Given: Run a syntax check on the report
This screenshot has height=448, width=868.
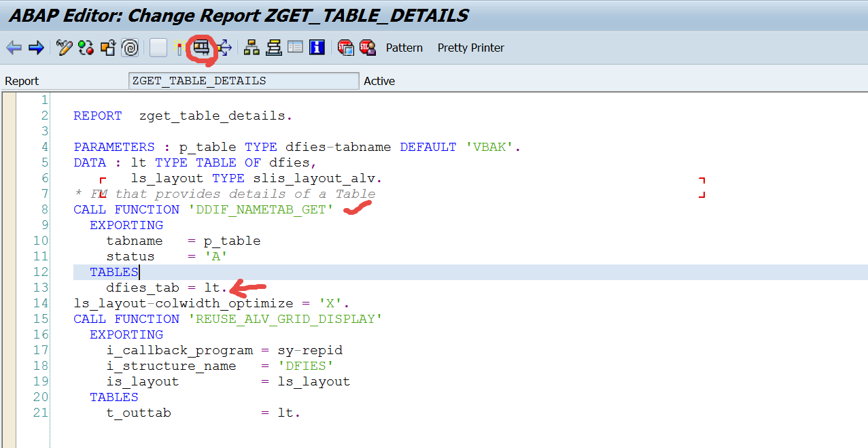Looking at the screenshot, I should 85,48.
